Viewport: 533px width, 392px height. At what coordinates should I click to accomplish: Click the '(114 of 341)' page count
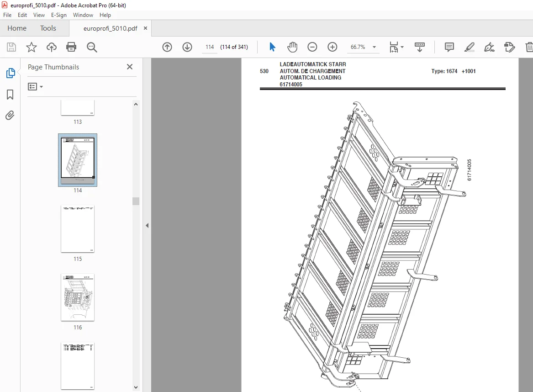click(x=234, y=47)
